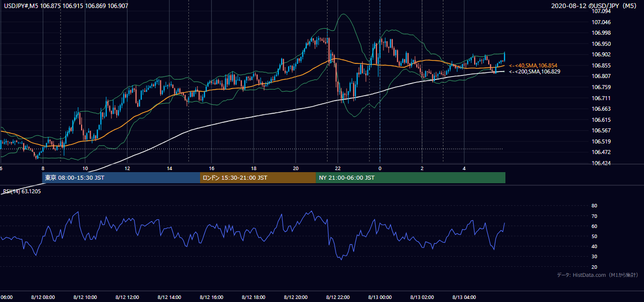Select midnight hour label 0 under price chart
The width and height of the screenshot is (644, 302).
click(380, 169)
